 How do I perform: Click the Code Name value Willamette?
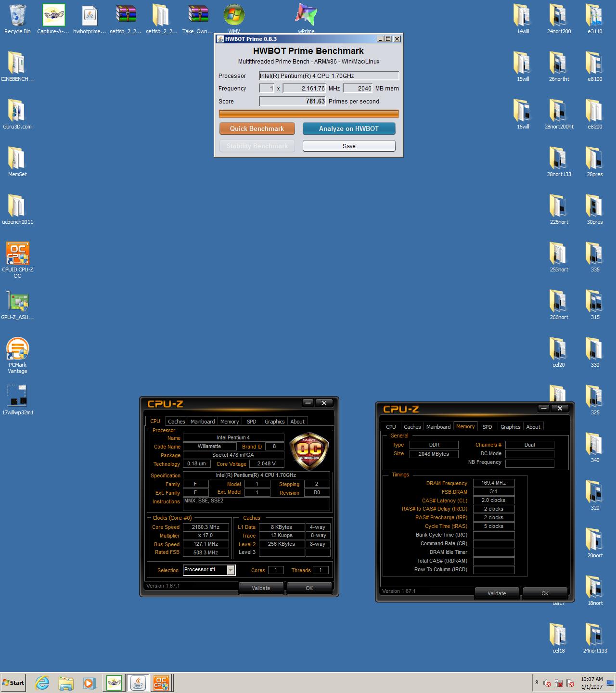(x=209, y=446)
